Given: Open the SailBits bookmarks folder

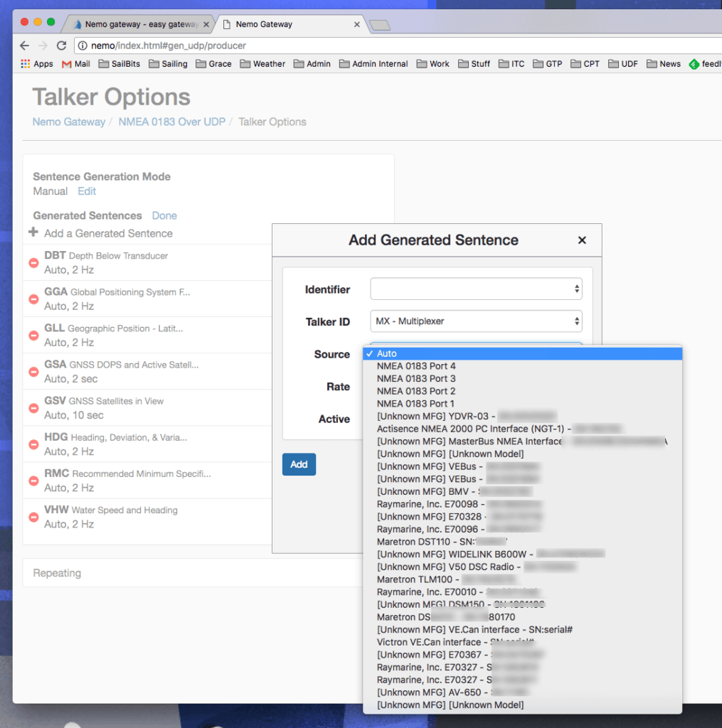Looking at the screenshot, I should pos(120,63).
